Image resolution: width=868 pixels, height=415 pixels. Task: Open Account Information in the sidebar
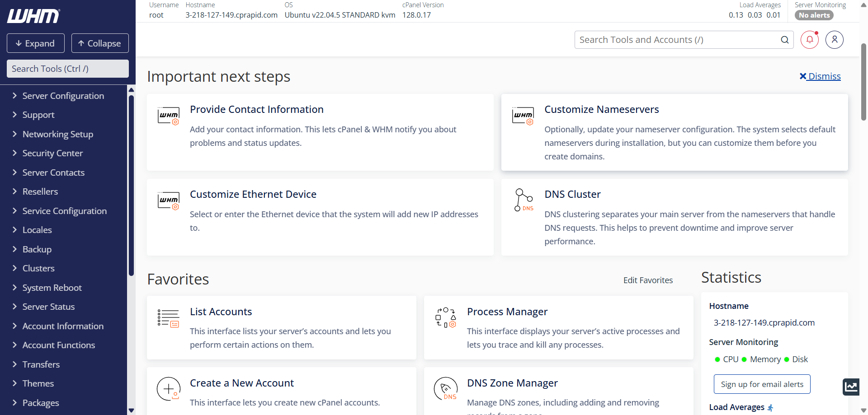click(63, 326)
